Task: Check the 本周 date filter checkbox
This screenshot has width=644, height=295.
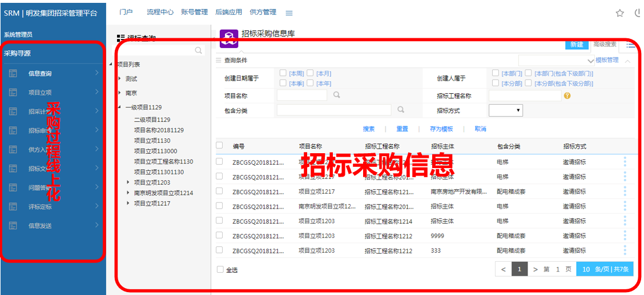Action: tap(283, 73)
